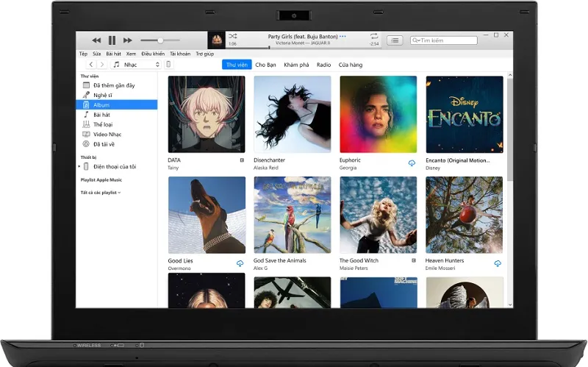Switch to Radio tab
The width and height of the screenshot is (588, 367).
coord(323,65)
